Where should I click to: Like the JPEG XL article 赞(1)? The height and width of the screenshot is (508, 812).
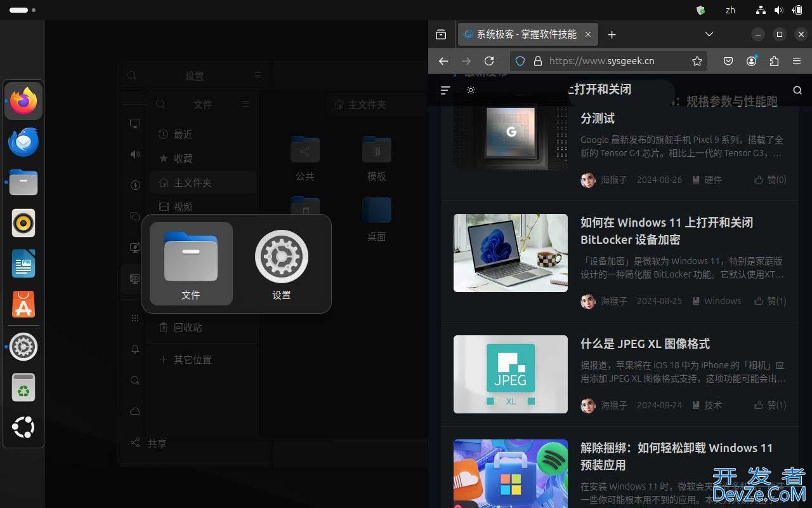[770, 405]
